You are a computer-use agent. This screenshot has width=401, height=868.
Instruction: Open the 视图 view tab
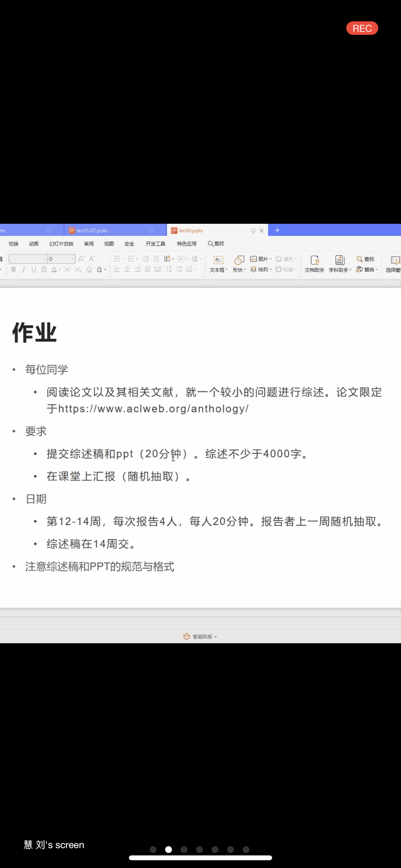point(109,244)
